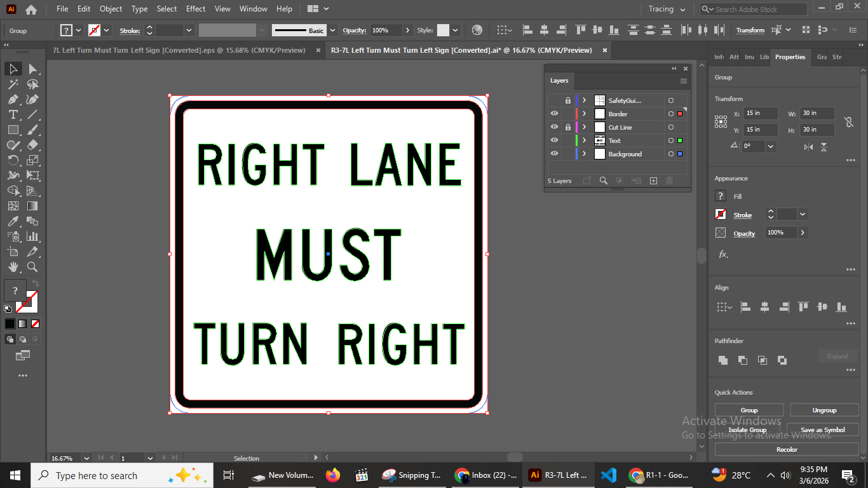Unlock the SafetyGuides layer

point(568,100)
